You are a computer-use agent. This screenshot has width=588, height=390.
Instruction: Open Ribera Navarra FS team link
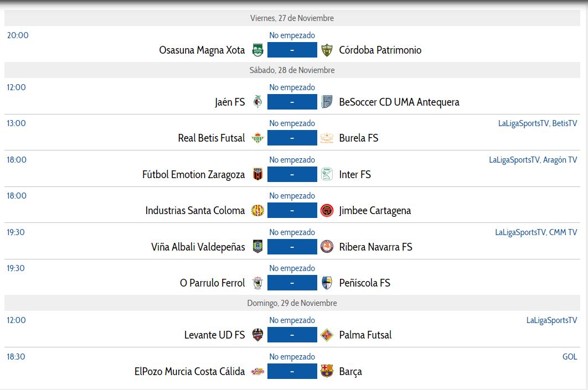point(375,247)
